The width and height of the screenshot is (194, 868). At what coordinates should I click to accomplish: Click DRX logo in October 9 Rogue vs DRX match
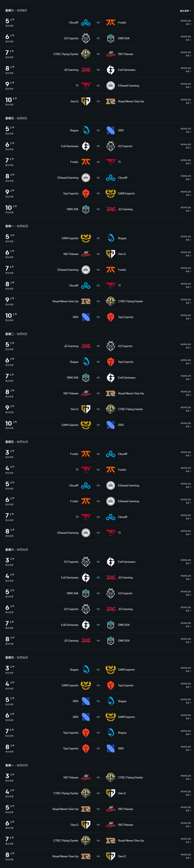click(111, 130)
